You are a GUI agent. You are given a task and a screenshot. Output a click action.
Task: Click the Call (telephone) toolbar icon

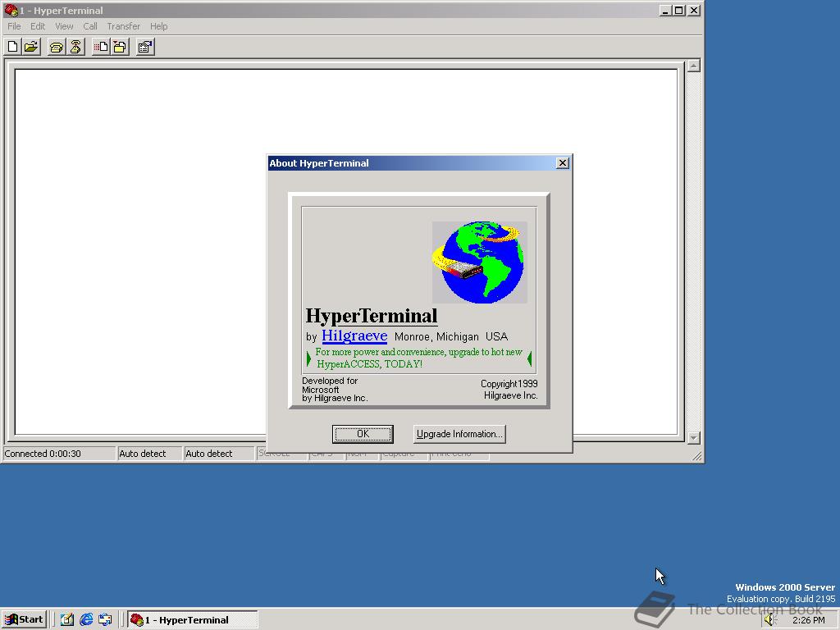click(57, 47)
